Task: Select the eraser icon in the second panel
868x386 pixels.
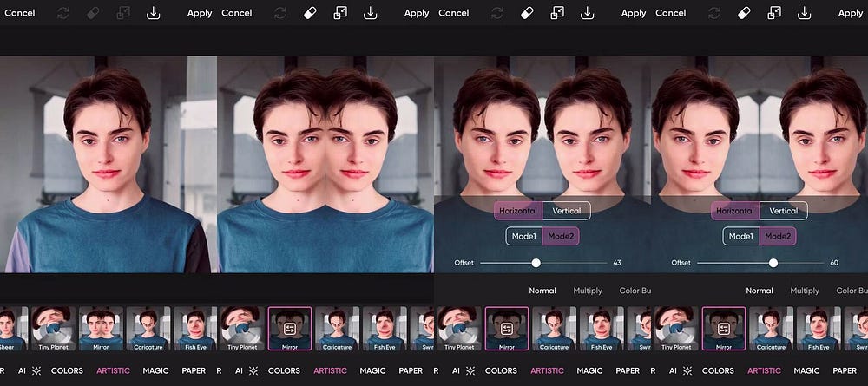Action: 310,13
